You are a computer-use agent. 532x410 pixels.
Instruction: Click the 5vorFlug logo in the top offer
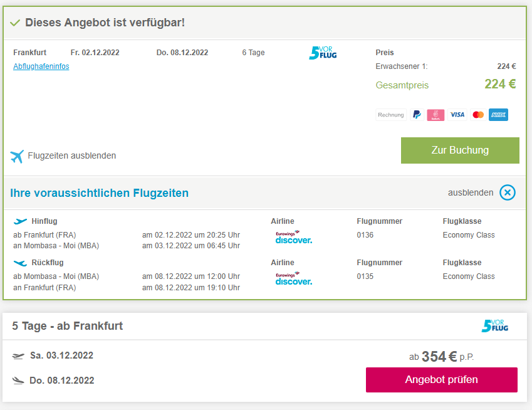pos(323,53)
